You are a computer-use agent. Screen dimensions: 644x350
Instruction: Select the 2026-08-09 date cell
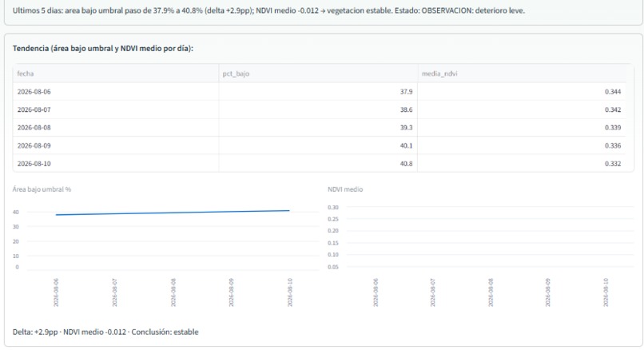116,145
